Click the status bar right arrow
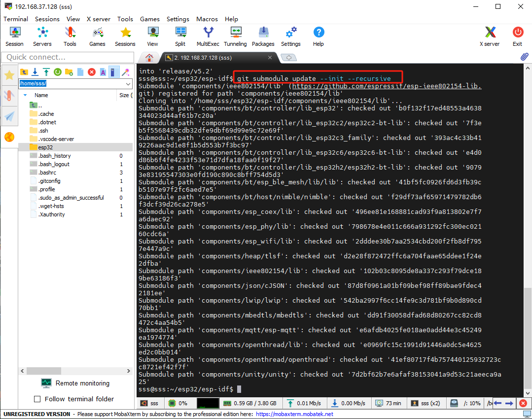The image size is (532, 419). point(509,403)
